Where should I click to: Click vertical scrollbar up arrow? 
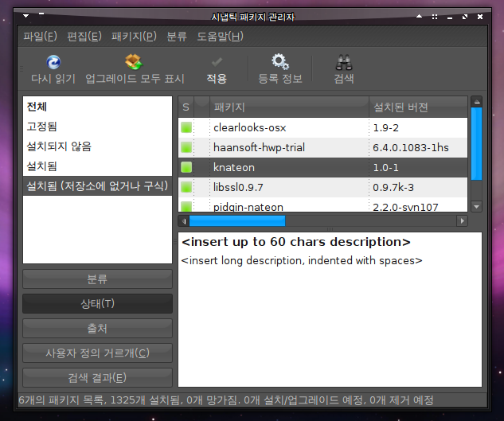coord(477,102)
